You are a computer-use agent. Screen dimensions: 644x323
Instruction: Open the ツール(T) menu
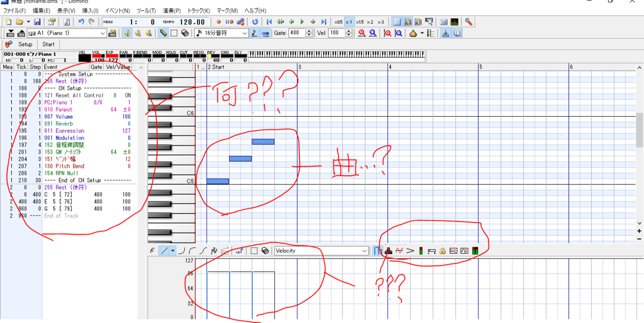pos(146,11)
